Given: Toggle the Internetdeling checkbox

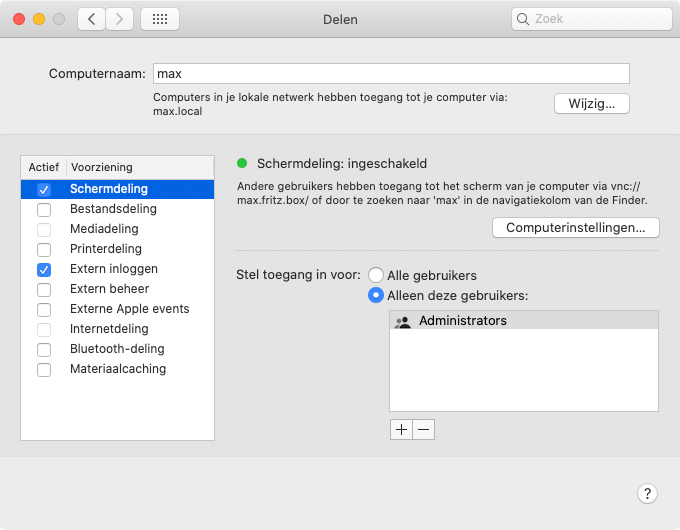Looking at the screenshot, I should tap(44, 330).
